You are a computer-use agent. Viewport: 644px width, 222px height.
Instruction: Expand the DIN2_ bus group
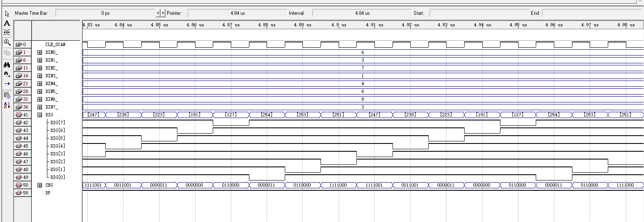40,68
